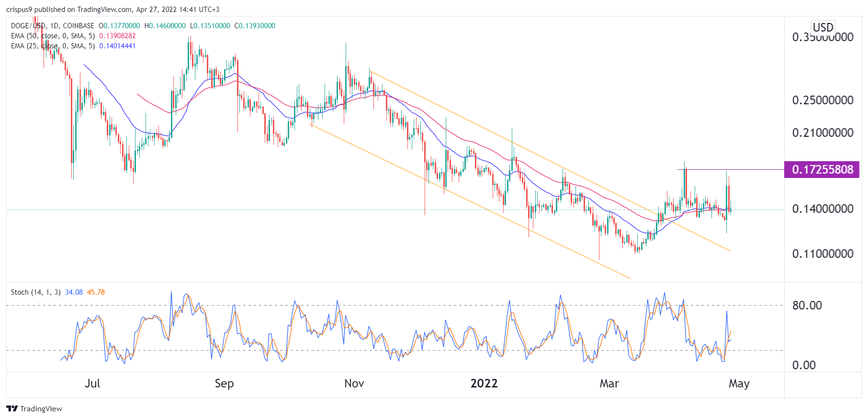Click the Jul time axis label
This screenshot has height=419, width=868.
click(x=92, y=384)
